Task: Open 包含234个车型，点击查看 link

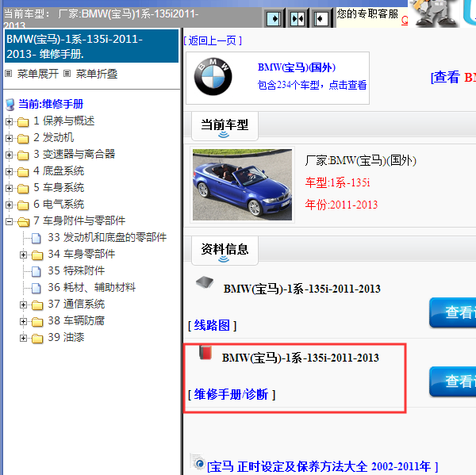Action: click(x=312, y=85)
